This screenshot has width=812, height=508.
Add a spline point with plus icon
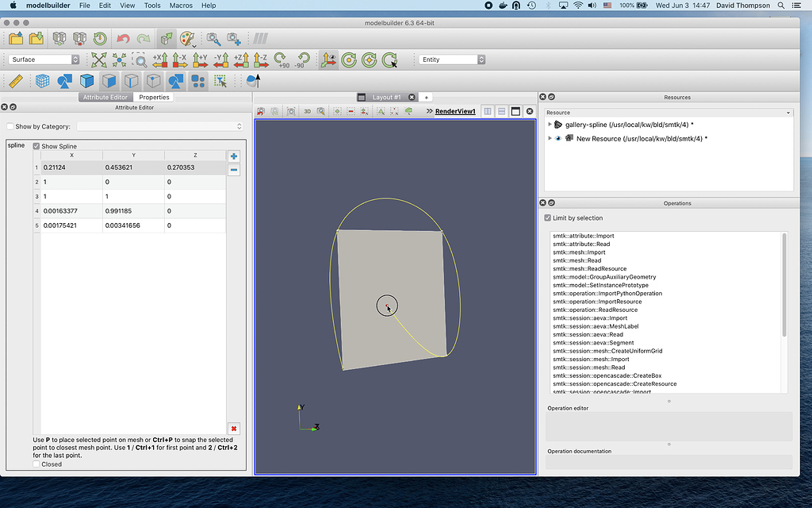point(234,156)
